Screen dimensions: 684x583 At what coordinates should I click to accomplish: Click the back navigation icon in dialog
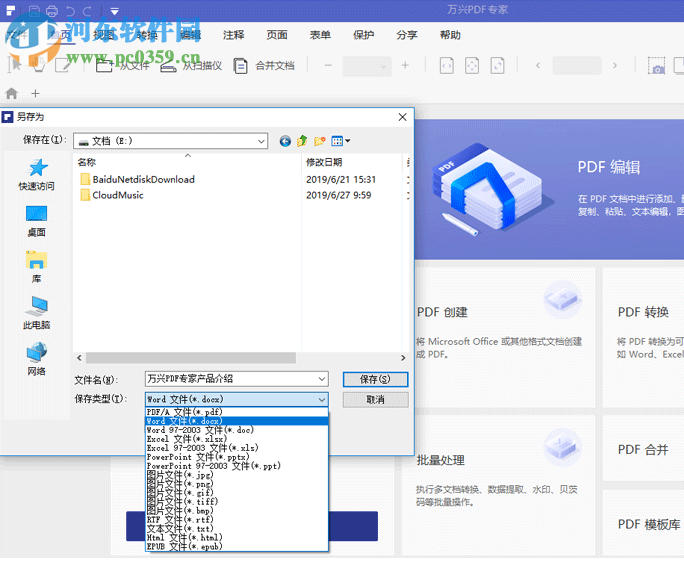click(285, 141)
